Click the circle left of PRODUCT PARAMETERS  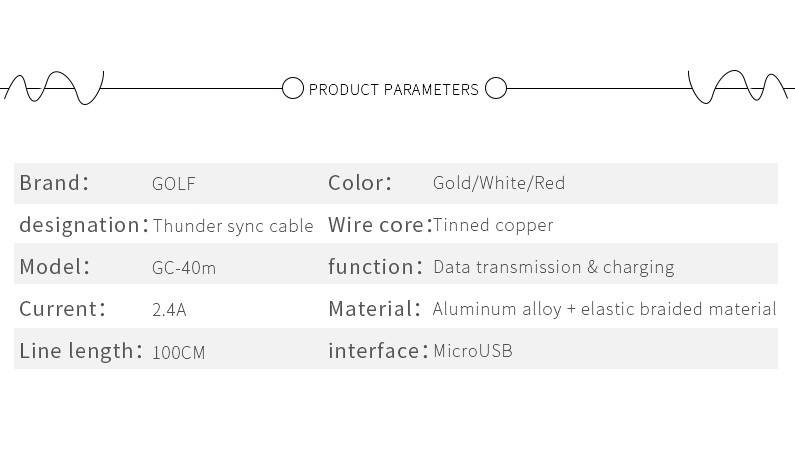292,89
